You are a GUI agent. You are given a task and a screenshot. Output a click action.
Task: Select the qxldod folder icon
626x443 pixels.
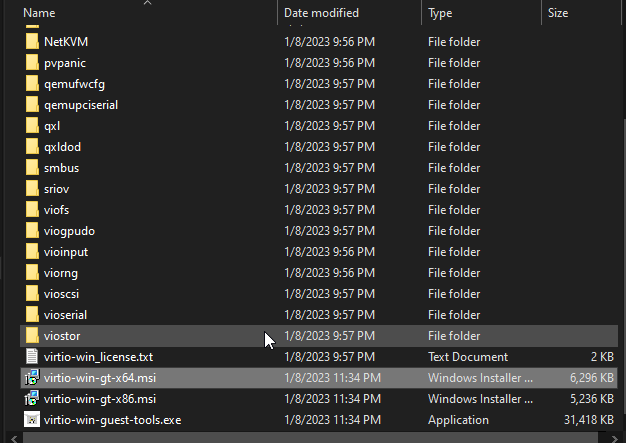pos(32,147)
